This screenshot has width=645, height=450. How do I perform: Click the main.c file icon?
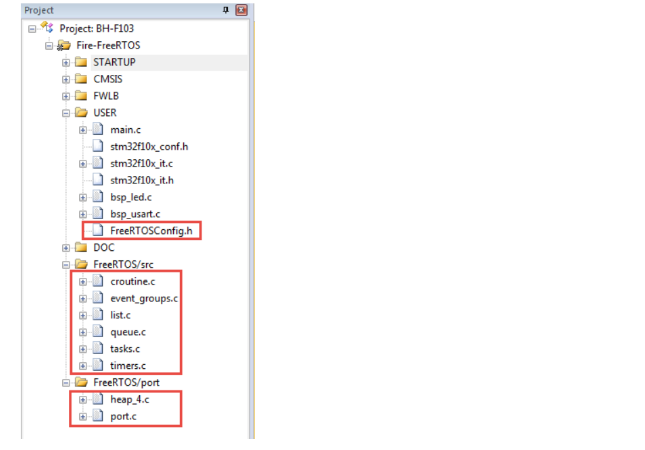pyautogui.click(x=98, y=130)
